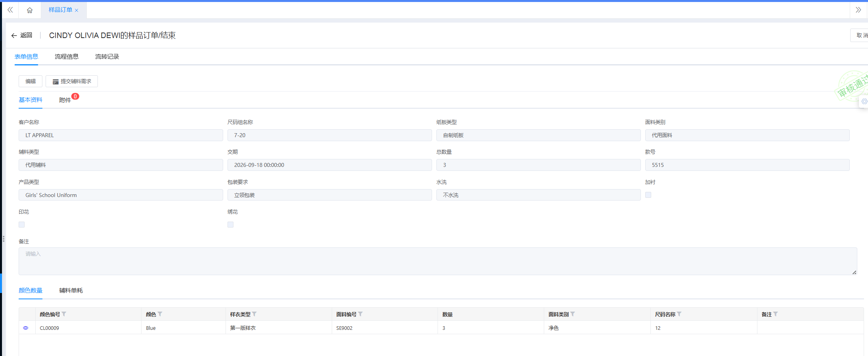
Task: Open the 尺码组名称 field showing 7-20
Action: click(x=330, y=135)
